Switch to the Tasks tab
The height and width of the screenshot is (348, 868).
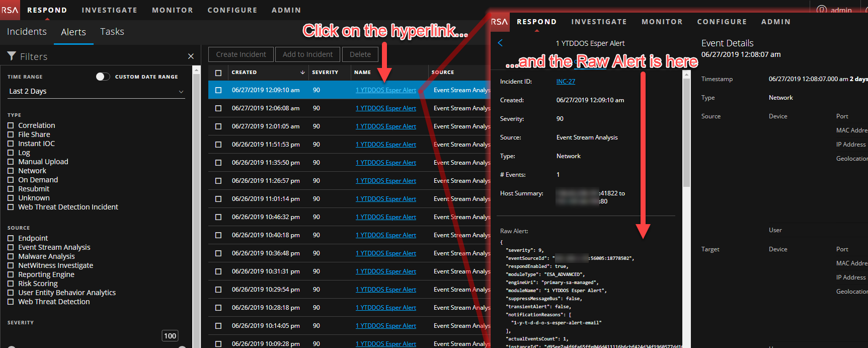point(112,32)
